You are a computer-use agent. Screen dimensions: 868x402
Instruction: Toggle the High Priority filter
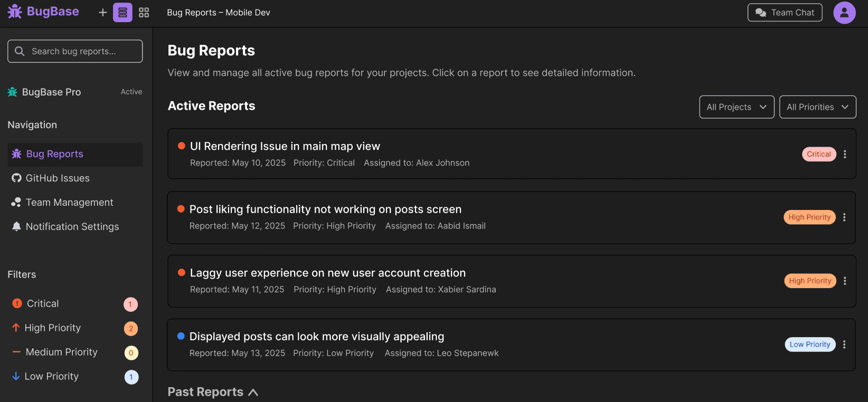click(75, 328)
